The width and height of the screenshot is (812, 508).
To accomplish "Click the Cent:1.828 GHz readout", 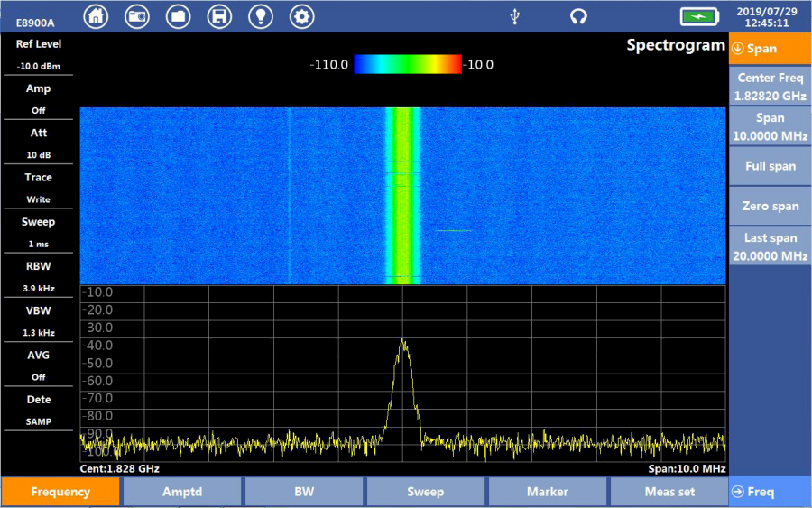I will point(120,468).
